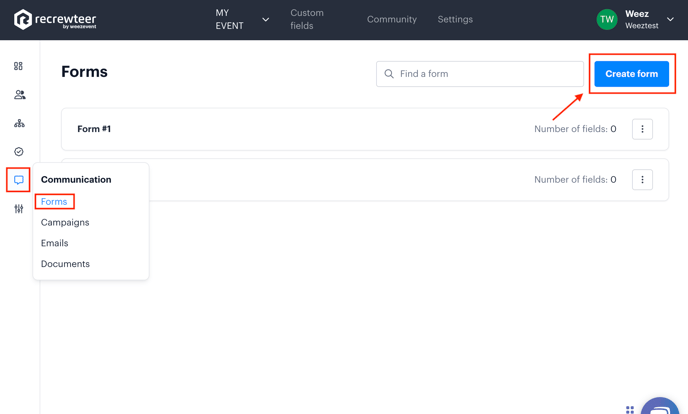Open the Communication chat icon in sidebar
Screen dimensions: 688x414
pos(18,180)
